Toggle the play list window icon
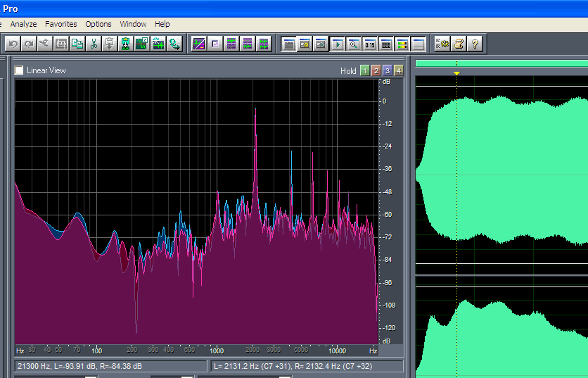Viewport: 588px width, 378px height. point(321,44)
